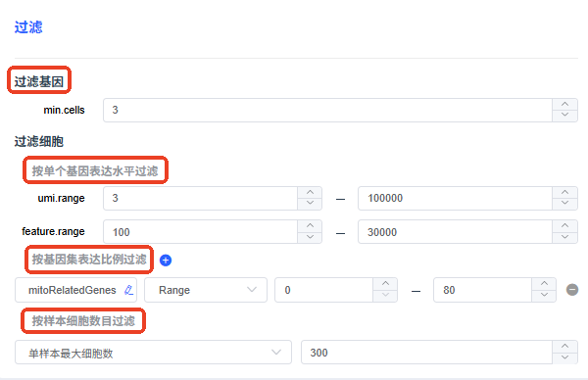
Task: Click the mito range lower bound field
Action: tap(323, 290)
